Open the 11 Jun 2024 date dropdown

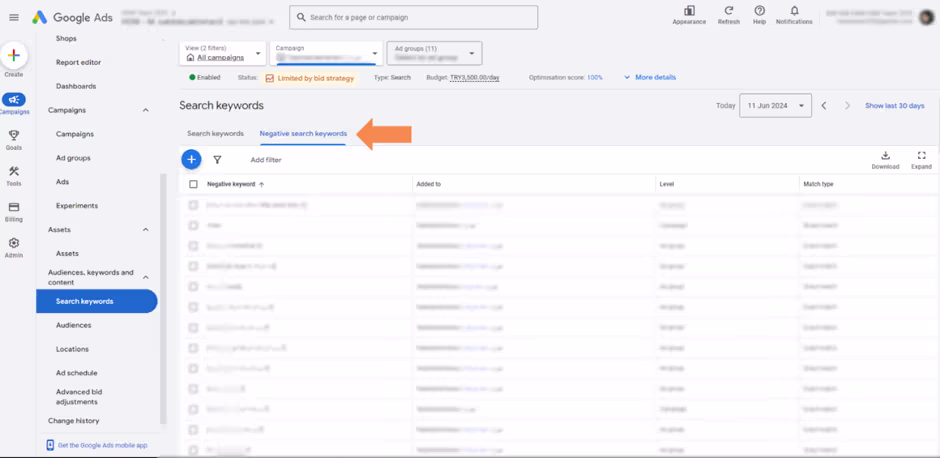click(x=775, y=106)
